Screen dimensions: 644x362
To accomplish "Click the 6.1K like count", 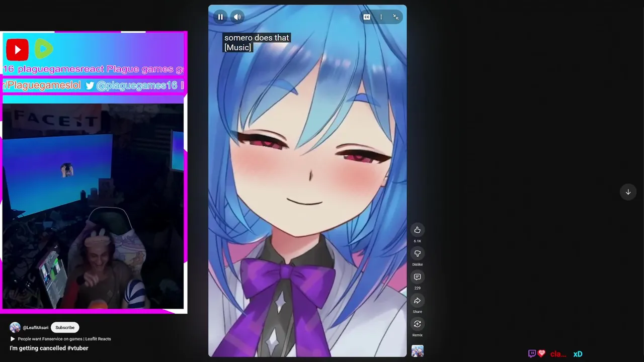I will 417,241.
